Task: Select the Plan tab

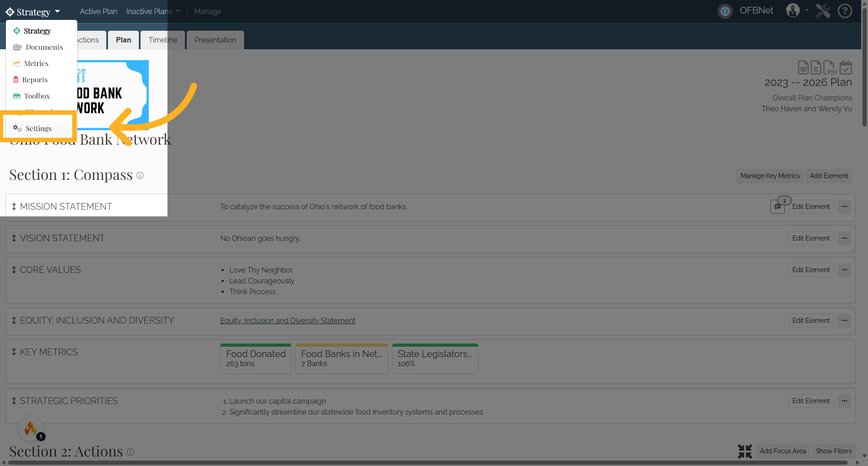Action: pos(123,40)
